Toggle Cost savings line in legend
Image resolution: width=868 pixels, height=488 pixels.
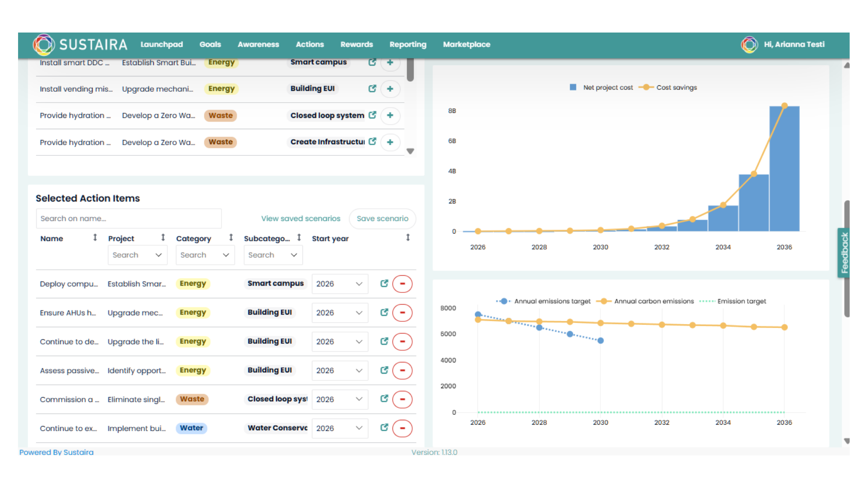[668, 87]
